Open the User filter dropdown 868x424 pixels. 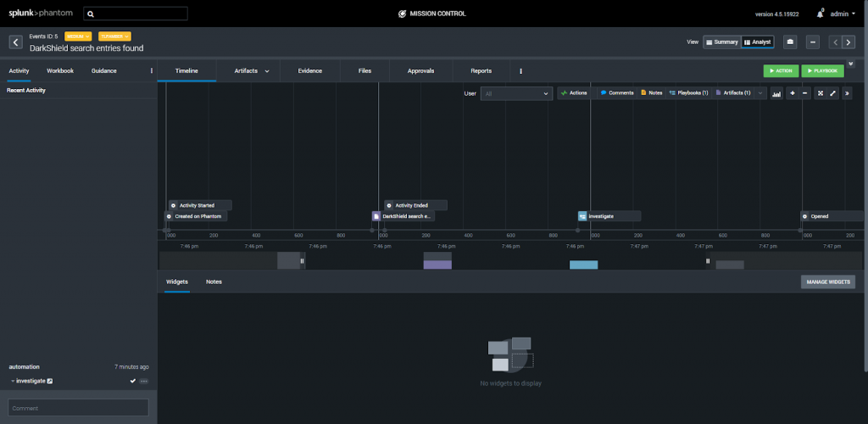point(516,93)
